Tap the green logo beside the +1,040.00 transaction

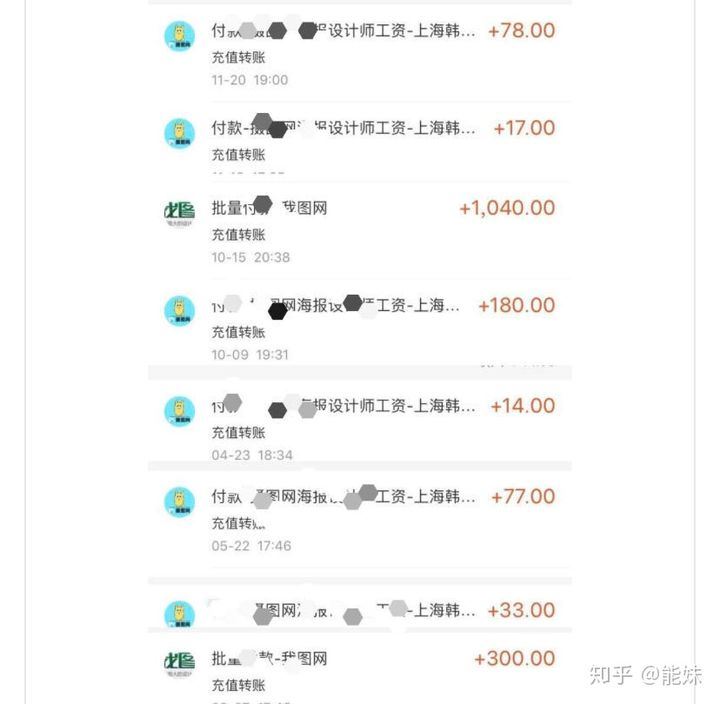click(180, 213)
